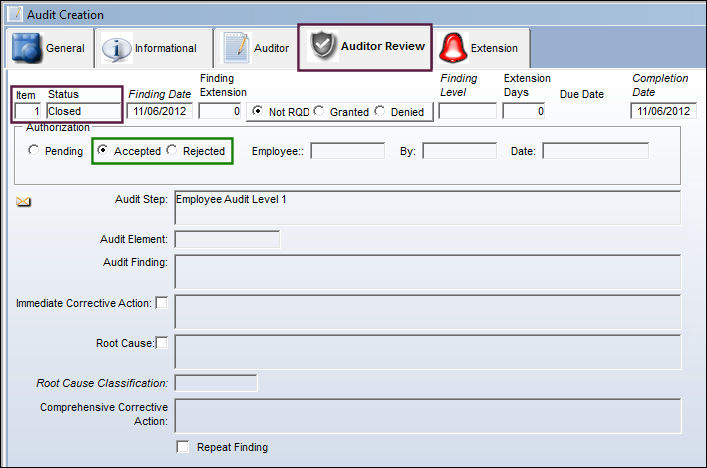Switch to the Informational tab label
Image resolution: width=707 pixels, height=468 pixels.
click(165, 48)
